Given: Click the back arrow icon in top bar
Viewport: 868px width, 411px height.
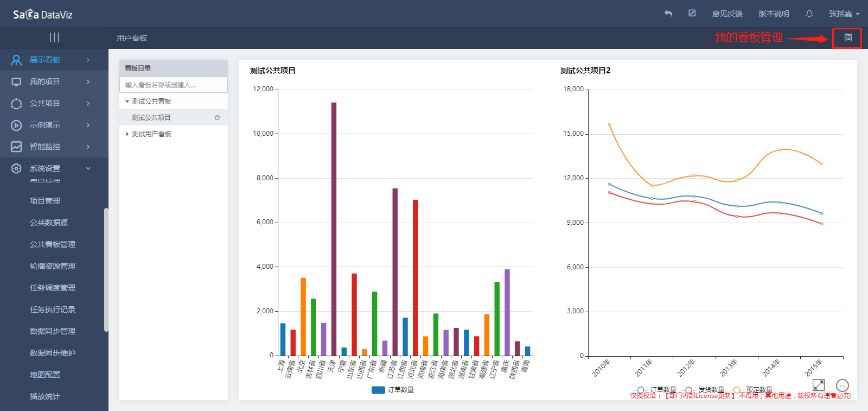Looking at the screenshot, I should 668,14.
